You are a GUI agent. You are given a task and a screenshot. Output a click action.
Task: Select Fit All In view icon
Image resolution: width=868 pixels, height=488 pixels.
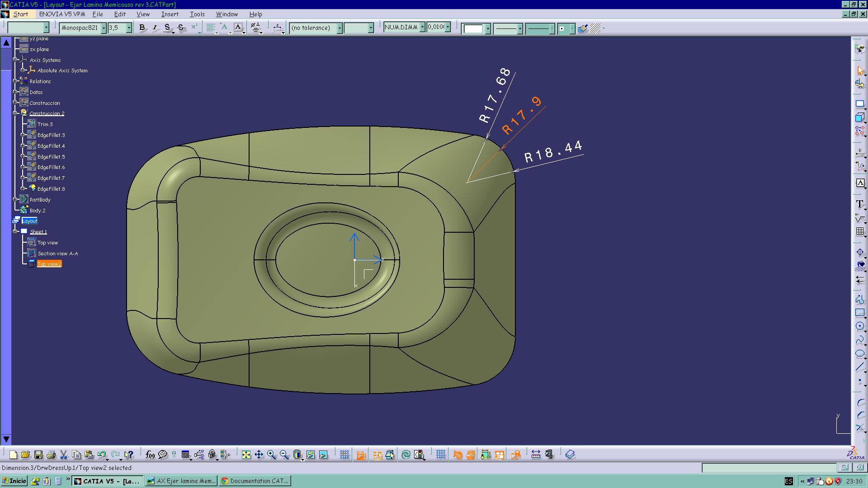[x=246, y=455]
